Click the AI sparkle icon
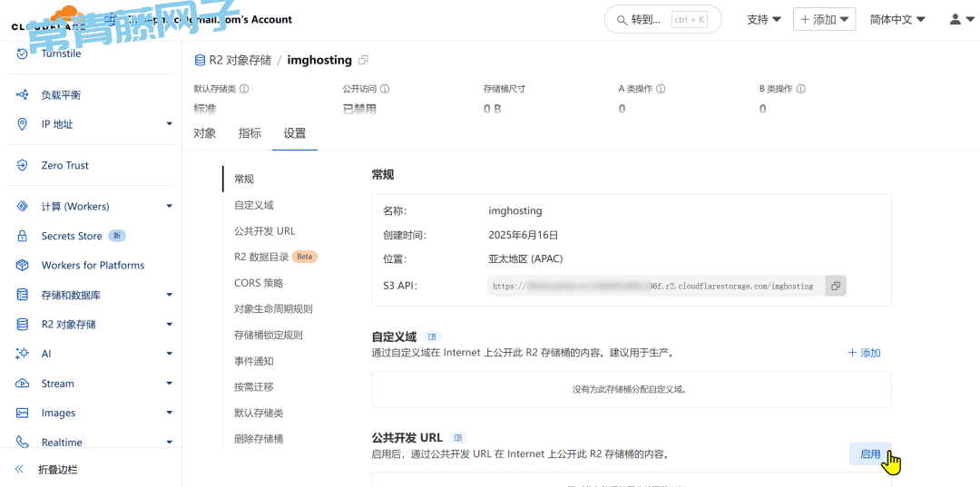The image size is (980, 487). point(22,354)
